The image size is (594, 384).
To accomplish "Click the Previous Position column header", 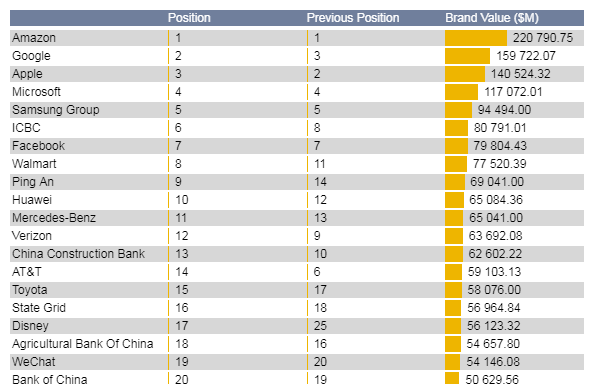I will pos(353,18).
